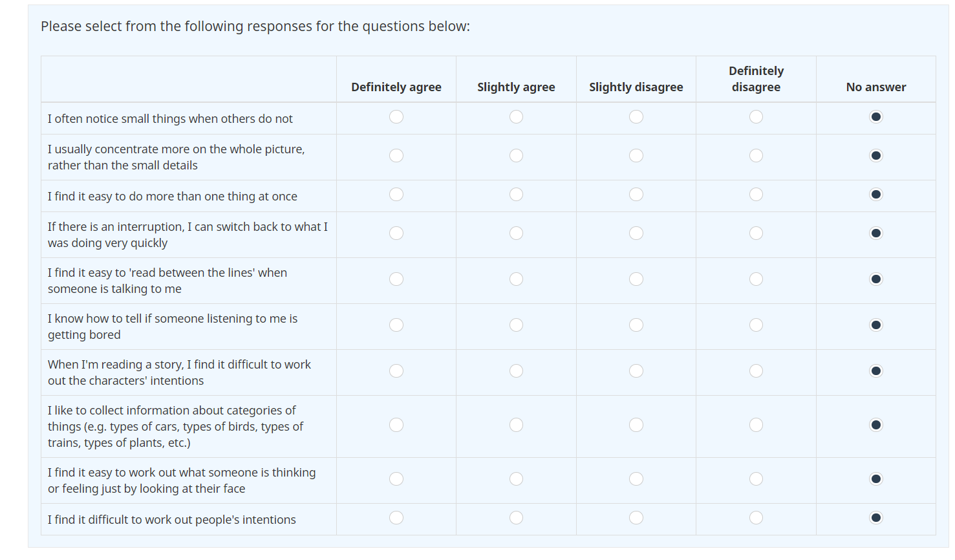Choose Definitely agree for doing multiple things
Viewport: 955px width, 560px height.
396,195
